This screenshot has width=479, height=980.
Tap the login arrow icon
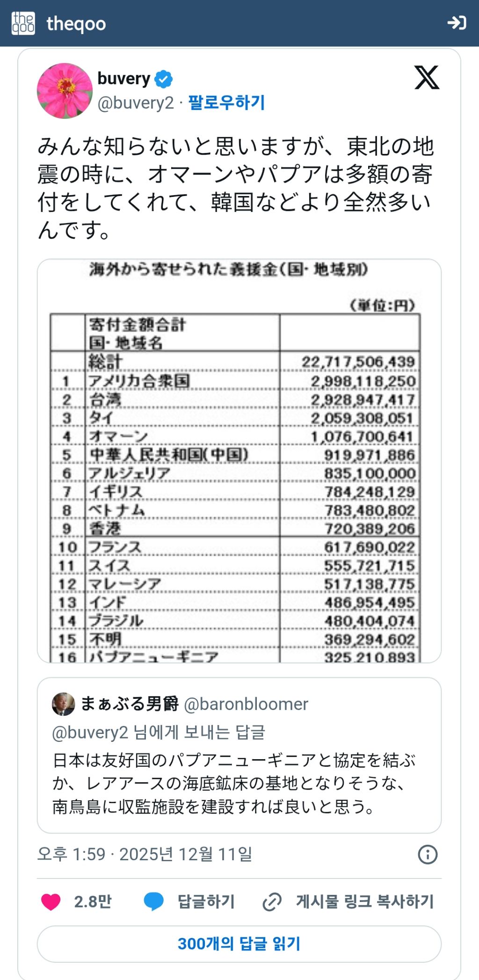[456, 23]
